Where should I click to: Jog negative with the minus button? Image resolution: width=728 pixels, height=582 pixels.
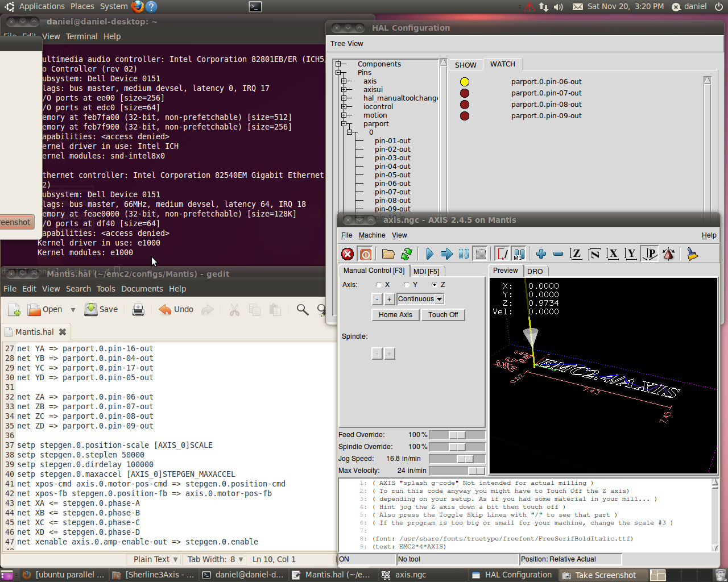(377, 299)
